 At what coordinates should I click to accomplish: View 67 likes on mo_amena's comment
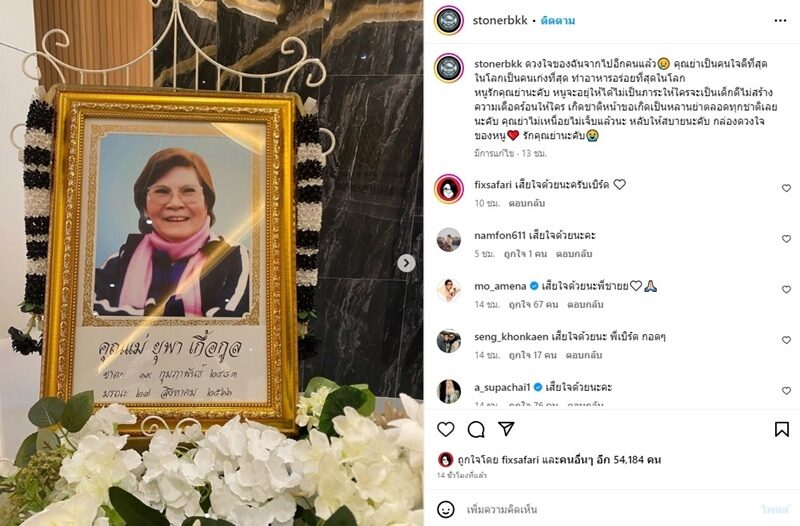pyautogui.click(x=533, y=305)
